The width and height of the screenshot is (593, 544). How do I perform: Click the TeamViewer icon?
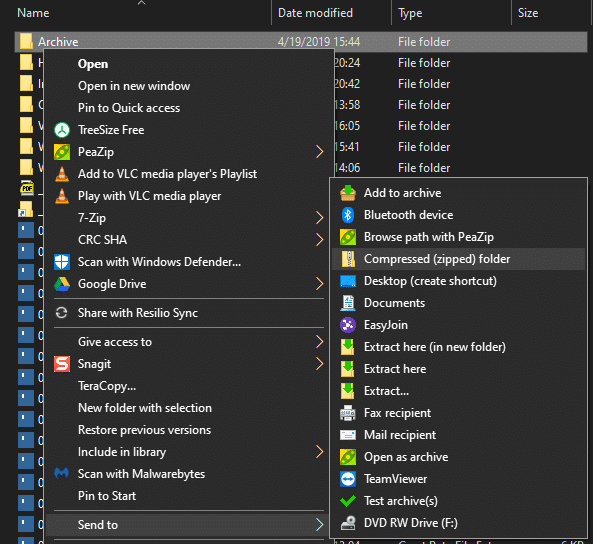tap(348, 479)
